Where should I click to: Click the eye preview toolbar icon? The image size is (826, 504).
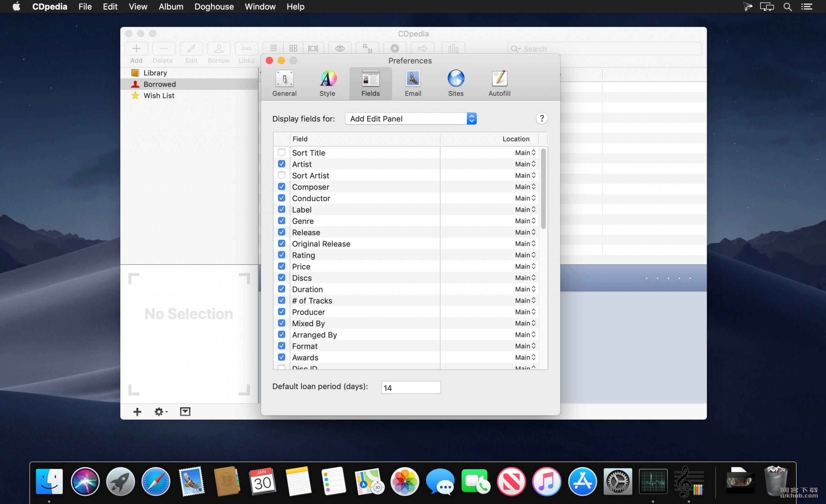click(x=339, y=48)
